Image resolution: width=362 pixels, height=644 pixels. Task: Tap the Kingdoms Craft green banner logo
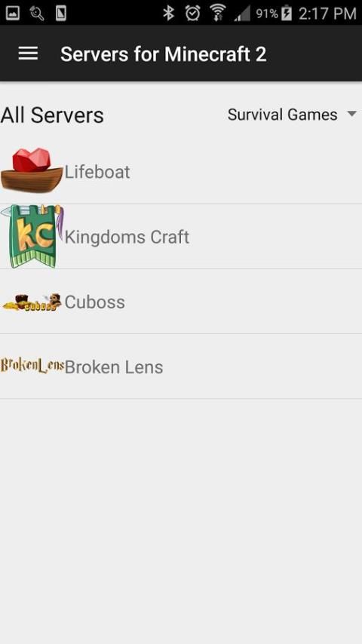tap(32, 236)
